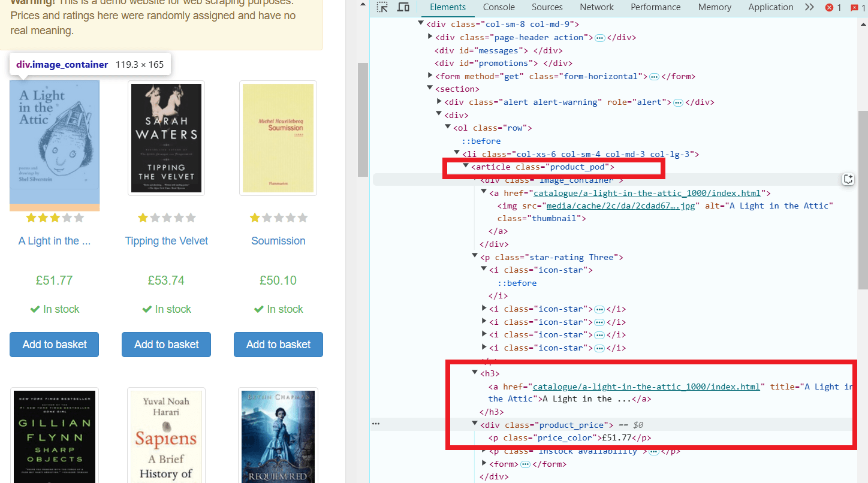Viewport: 868px width, 483px height.
Task: Collapse the col-sm-8 col-md-9 div node
Action: pos(421,24)
